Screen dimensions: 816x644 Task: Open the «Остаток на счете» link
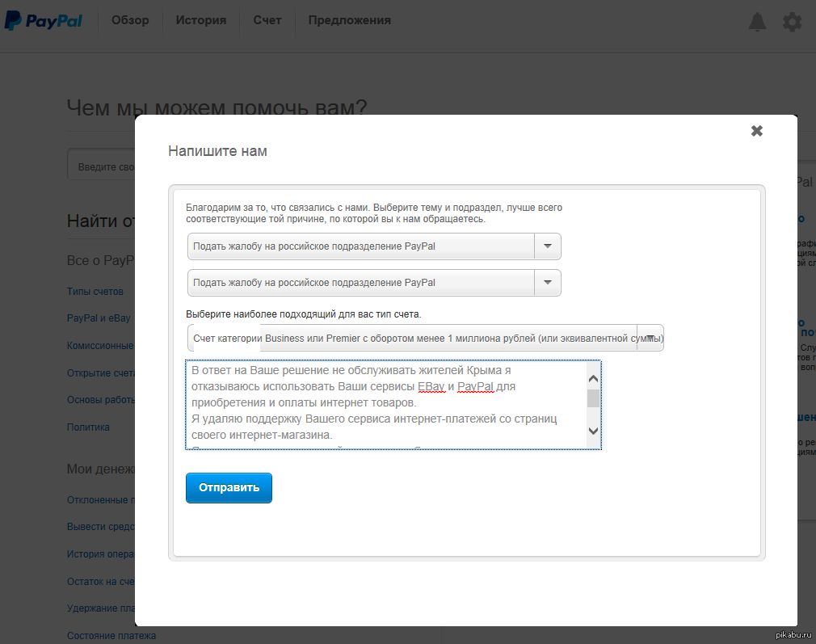[x=100, y=582]
